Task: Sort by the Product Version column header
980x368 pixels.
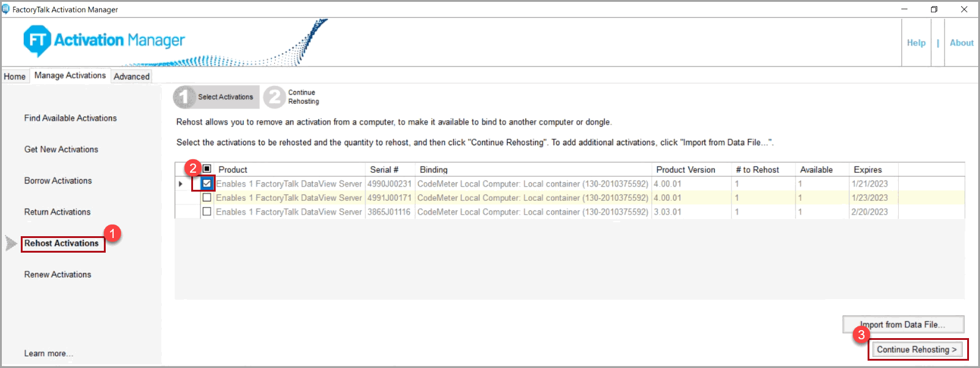Action: coord(692,170)
